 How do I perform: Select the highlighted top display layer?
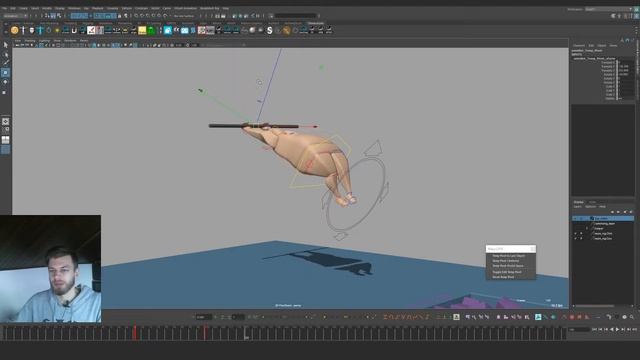pos(603,219)
